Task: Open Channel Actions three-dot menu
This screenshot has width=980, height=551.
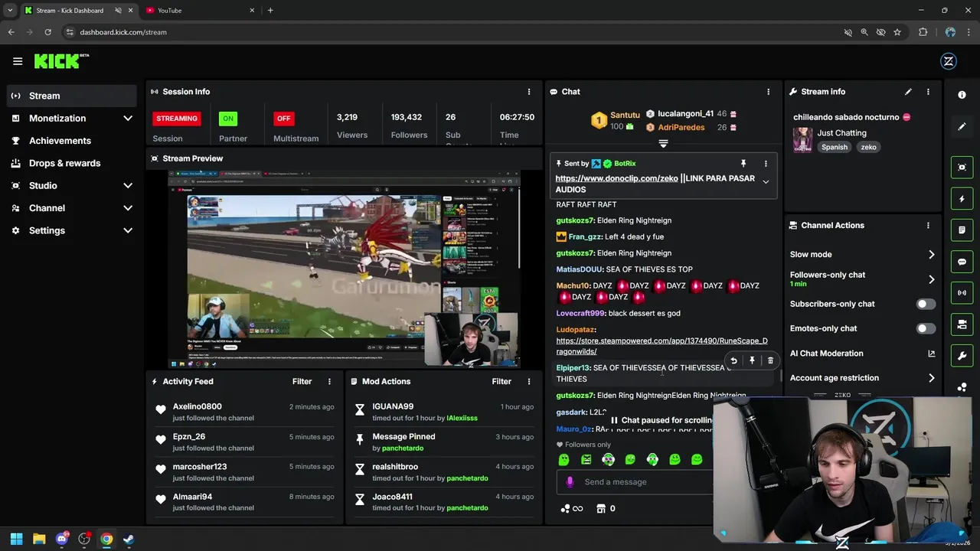Action: pyautogui.click(x=928, y=226)
